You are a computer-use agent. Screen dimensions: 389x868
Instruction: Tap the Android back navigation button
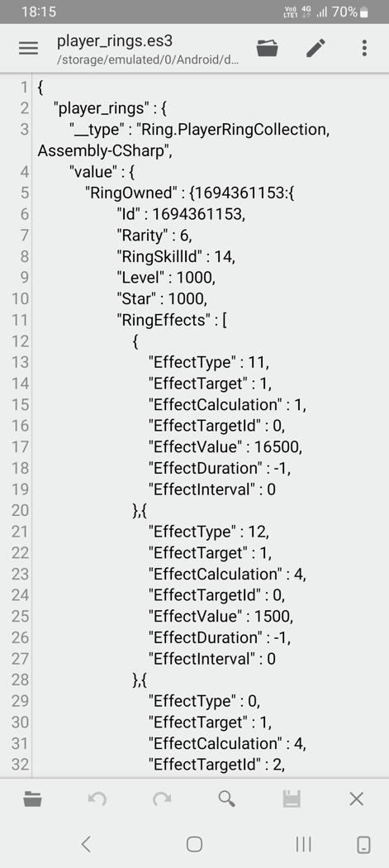point(86,844)
